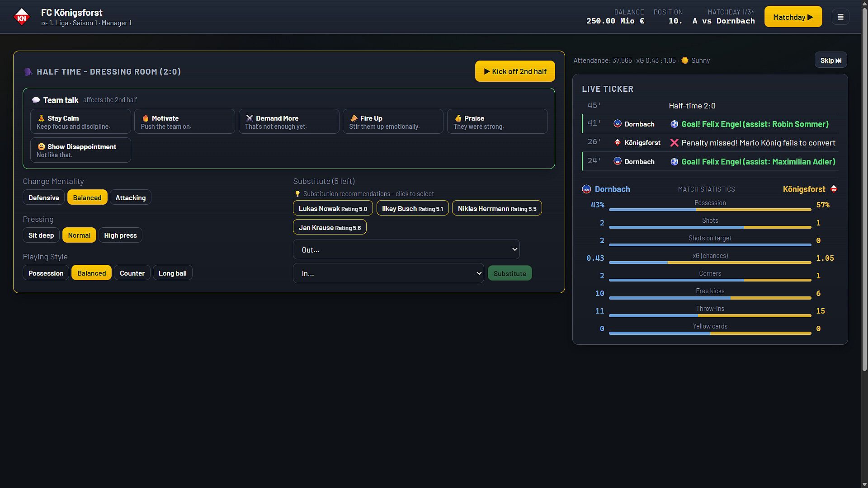Choose the Demand More team talk

pos(289,122)
